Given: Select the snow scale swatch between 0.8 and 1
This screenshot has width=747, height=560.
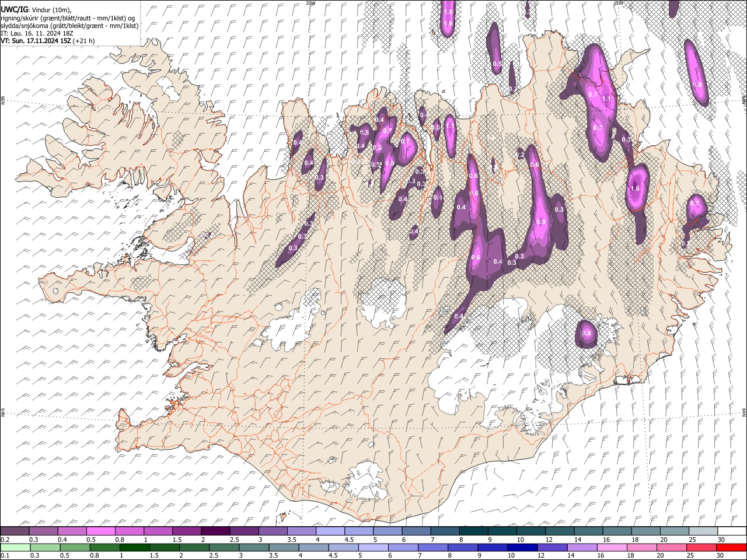Looking at the screenshot, I should [130, 531].
